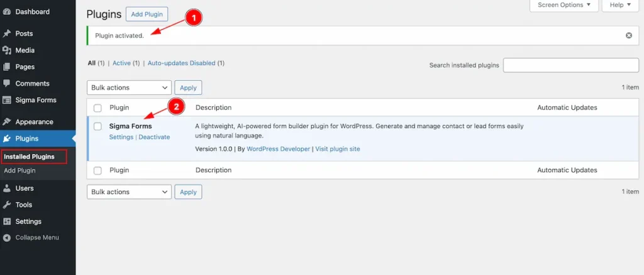Filter plugins by Active

click(x=121, y=63)
